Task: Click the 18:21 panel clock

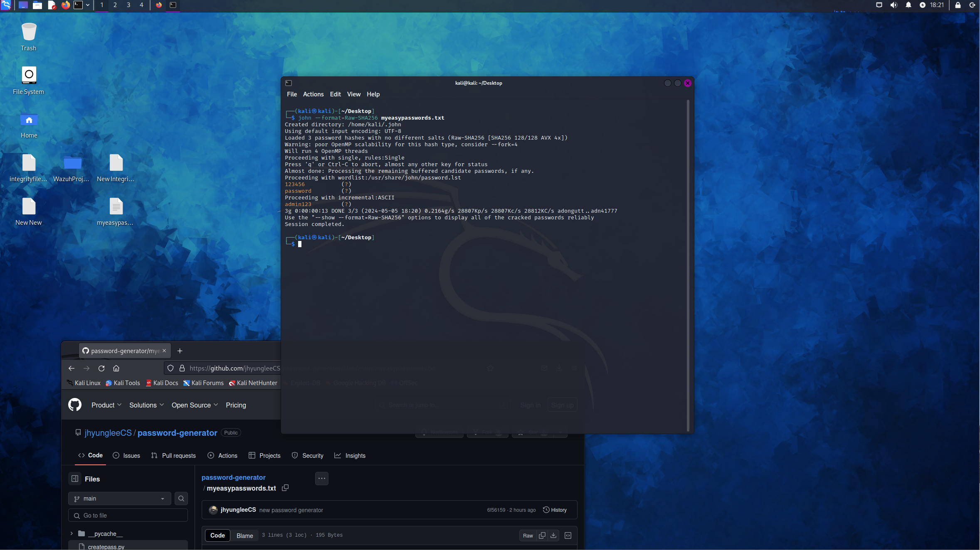Action: [x=937, y=5]
